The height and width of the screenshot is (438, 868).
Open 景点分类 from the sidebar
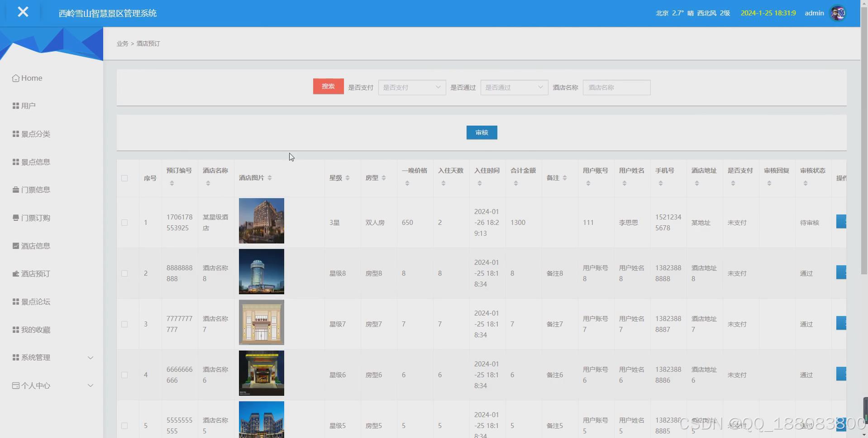point(36,134)
